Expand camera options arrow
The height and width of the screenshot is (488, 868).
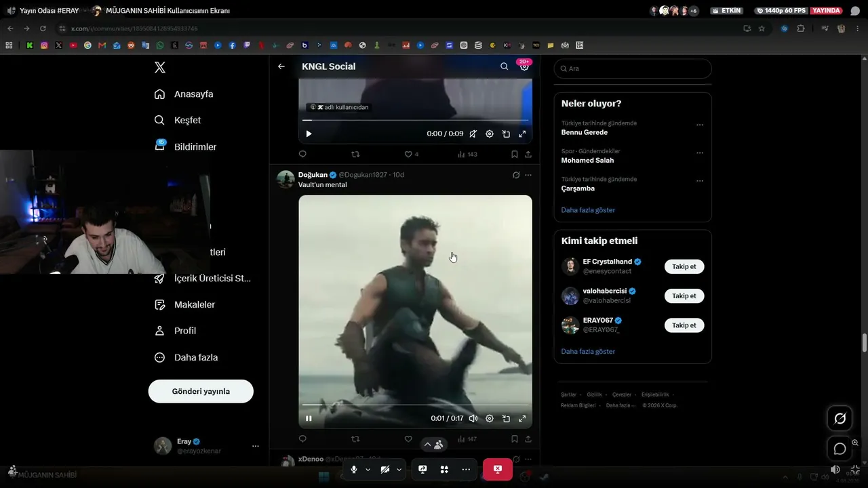click(399, 469)
